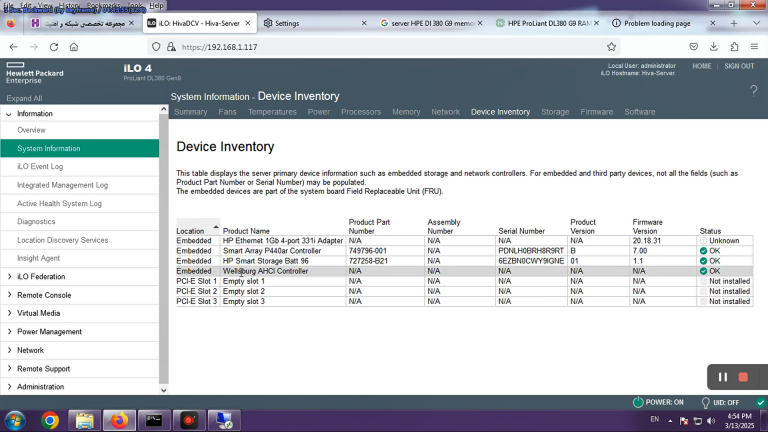Collapse the Information section
This screenshot has height=432, width=768.
point(9,114)
